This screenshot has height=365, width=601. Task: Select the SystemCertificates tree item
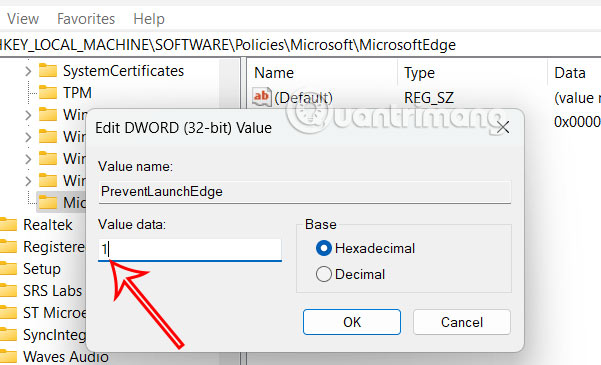(123, 71)
